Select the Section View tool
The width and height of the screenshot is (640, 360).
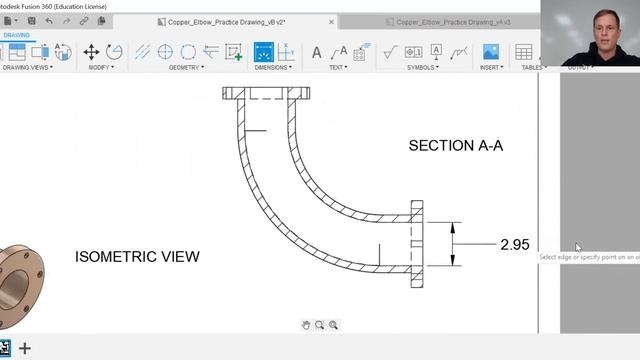pos(40,52)
